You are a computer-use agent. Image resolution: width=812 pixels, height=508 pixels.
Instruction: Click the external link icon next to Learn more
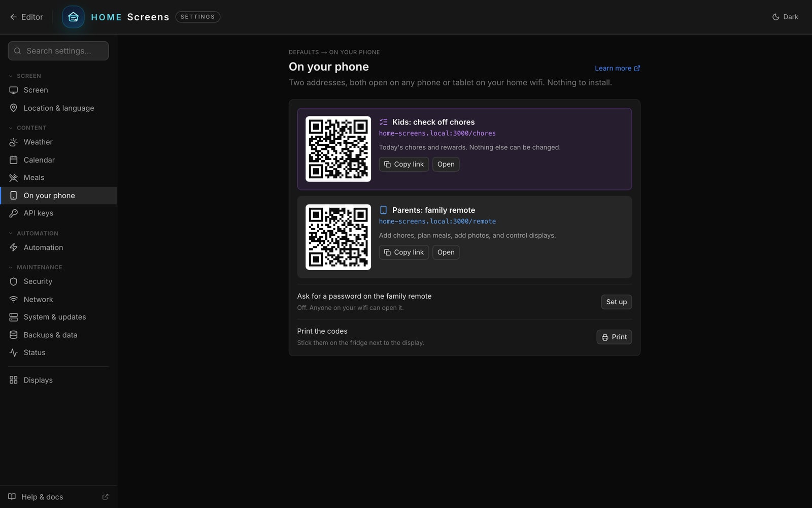tap(637, 68)
